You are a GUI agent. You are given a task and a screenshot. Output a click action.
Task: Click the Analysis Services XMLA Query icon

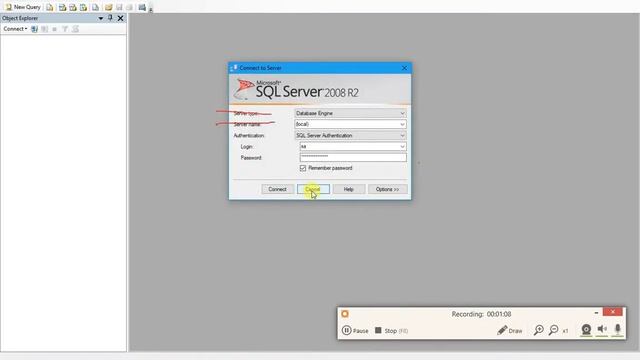(83, 7)
